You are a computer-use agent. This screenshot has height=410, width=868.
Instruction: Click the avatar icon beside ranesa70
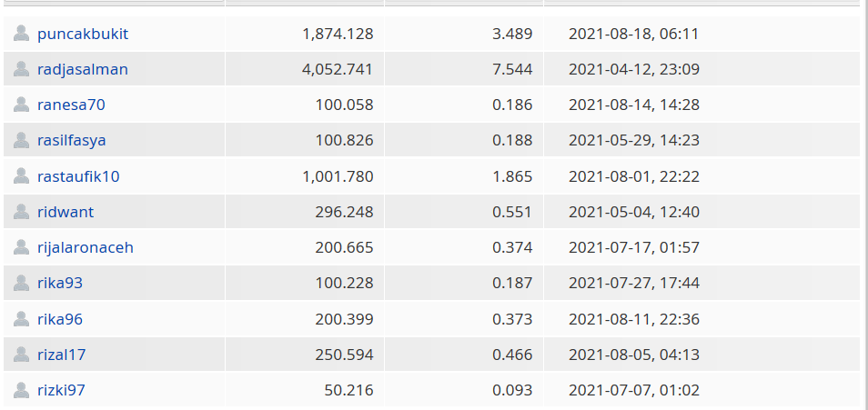21,104
